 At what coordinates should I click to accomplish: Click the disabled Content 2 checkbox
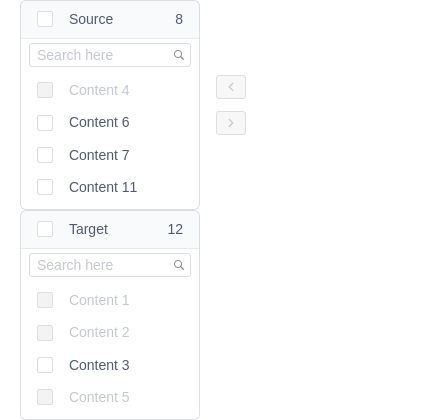click(x=45, y=333)
